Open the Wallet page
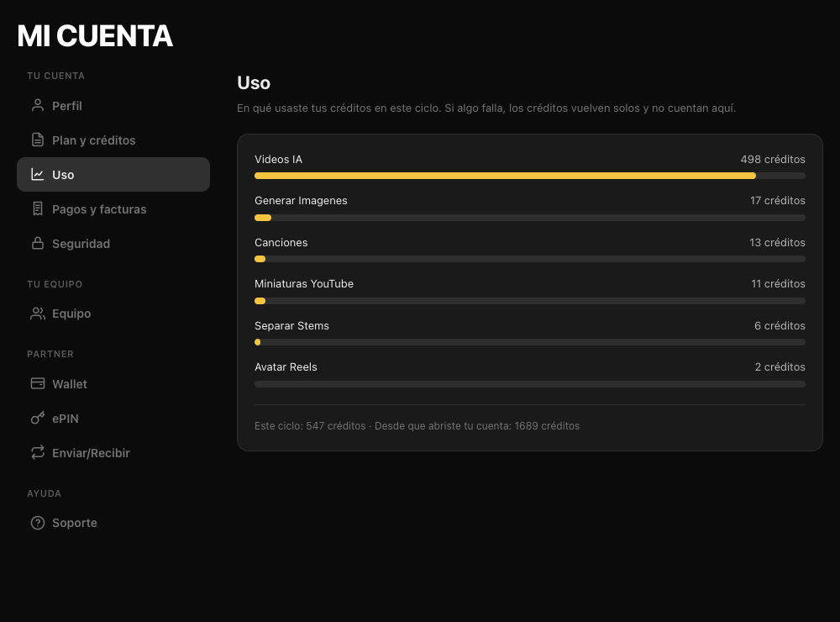840x622 pixels. point(113,384)
